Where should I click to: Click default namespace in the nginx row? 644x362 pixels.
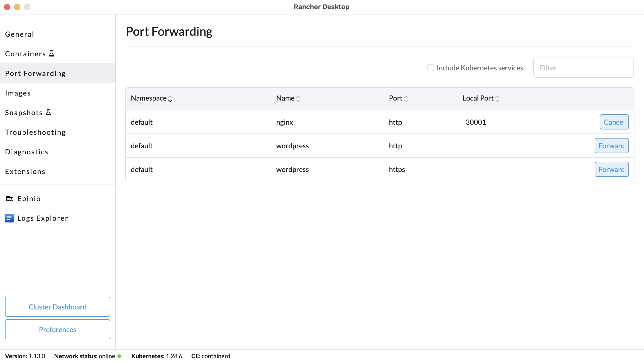(142, 122)
